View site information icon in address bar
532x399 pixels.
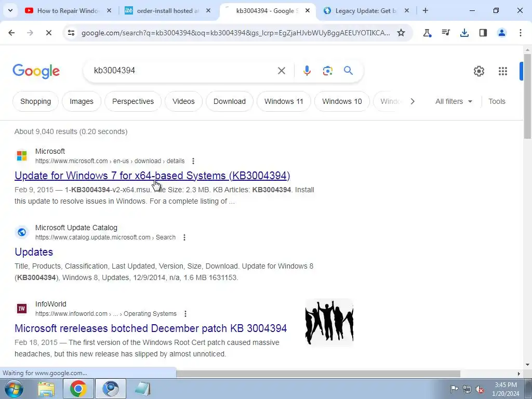[x=71, y=33]
